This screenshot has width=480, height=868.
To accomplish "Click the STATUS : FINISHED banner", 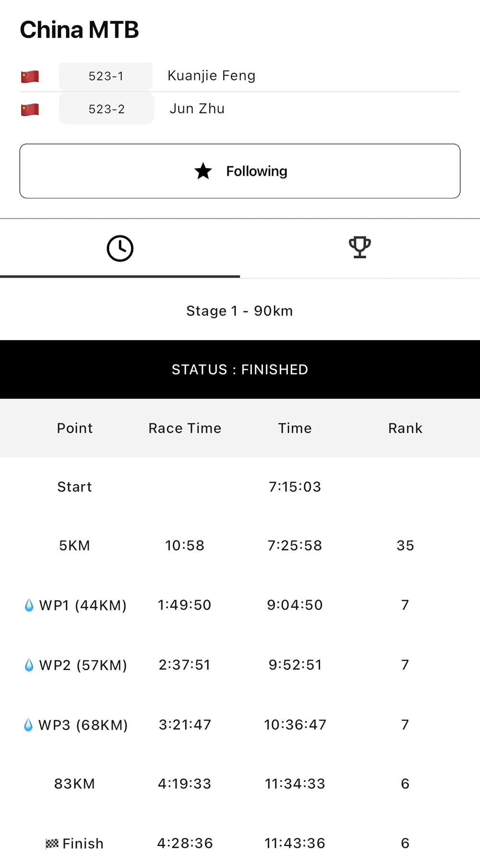I will click(x=240, y=369).
